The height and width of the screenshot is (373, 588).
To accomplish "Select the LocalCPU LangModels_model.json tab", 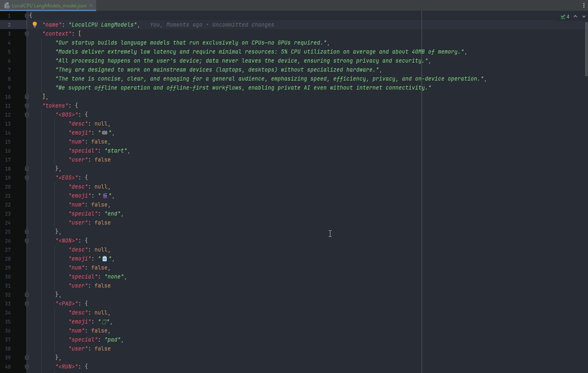I will (x=49, y=6).
